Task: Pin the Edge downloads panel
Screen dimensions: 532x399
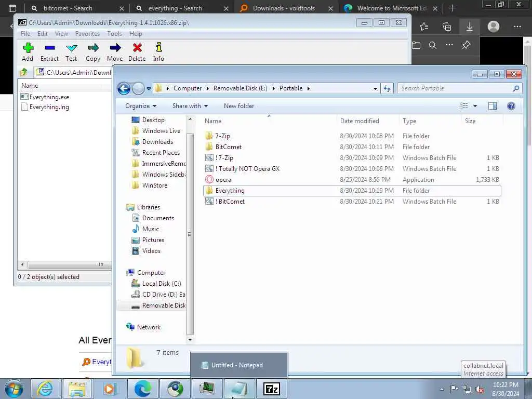Action: 466,45
